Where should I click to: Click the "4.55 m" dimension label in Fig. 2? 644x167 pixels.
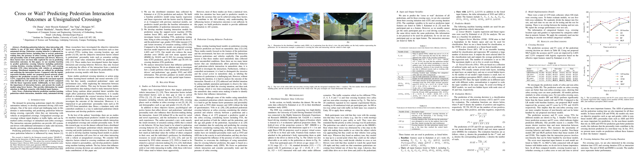click(282, 71)
